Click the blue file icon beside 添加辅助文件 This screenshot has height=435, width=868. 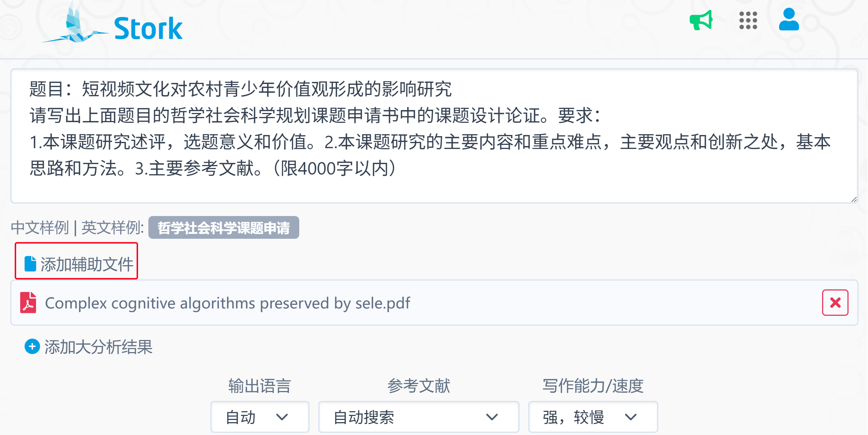coord(30,264)
